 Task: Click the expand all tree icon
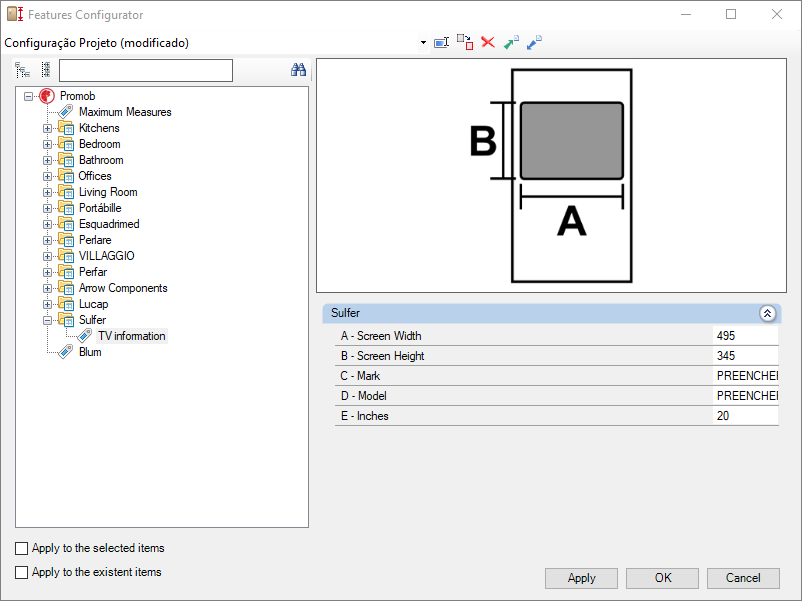pyautogui.click(x=22, y=70)
